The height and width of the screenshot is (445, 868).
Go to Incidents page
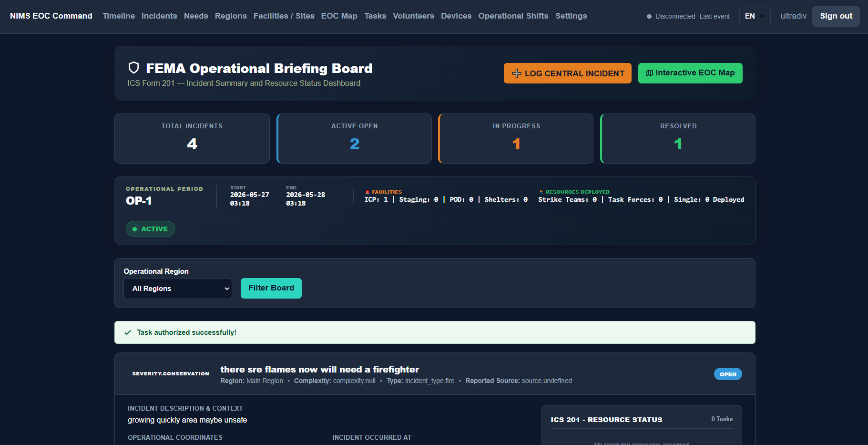[159, 16]
